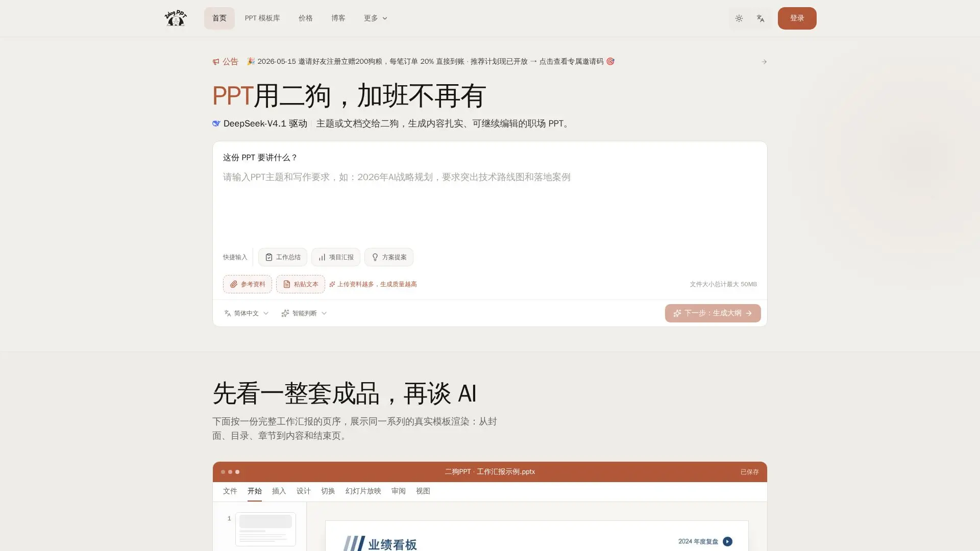Open PPT 模板库 page
The height and width of the screenshot is (551, 980).
[x=262, y=18]
